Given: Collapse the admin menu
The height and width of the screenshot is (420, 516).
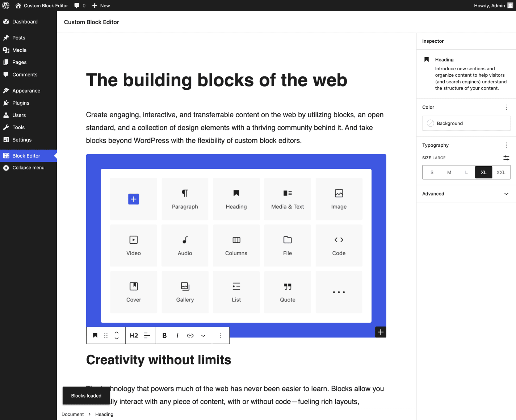Looking at the screenshot, I should (x=28, y=168).
